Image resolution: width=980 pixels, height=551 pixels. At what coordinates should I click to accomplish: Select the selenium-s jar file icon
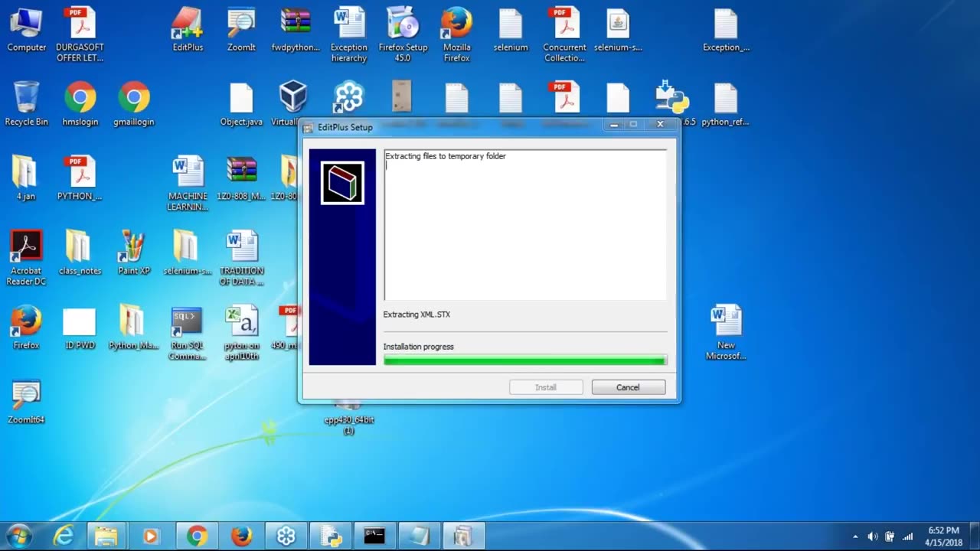(618, 31)
